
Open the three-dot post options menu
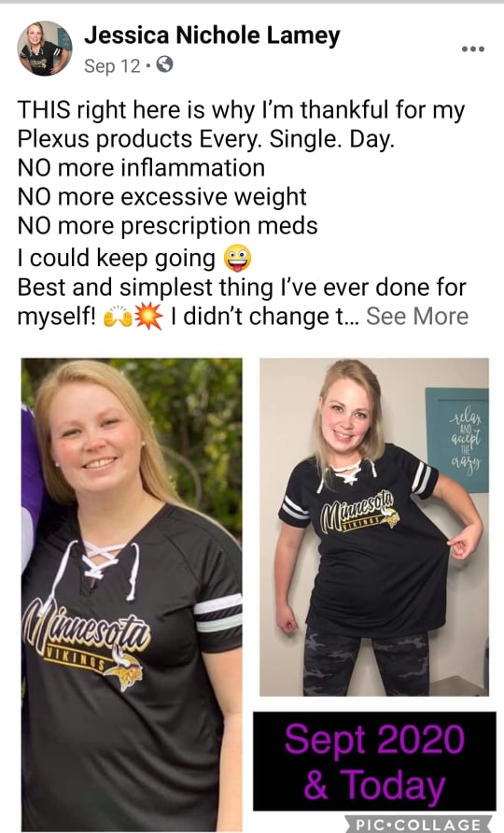pyautogui.click(x=472, y=49)
